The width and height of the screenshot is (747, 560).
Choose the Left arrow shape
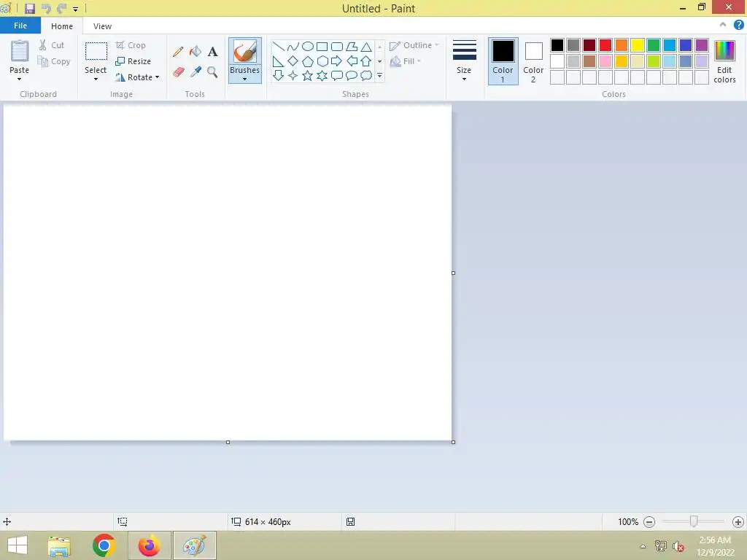(x=352, y=61)
